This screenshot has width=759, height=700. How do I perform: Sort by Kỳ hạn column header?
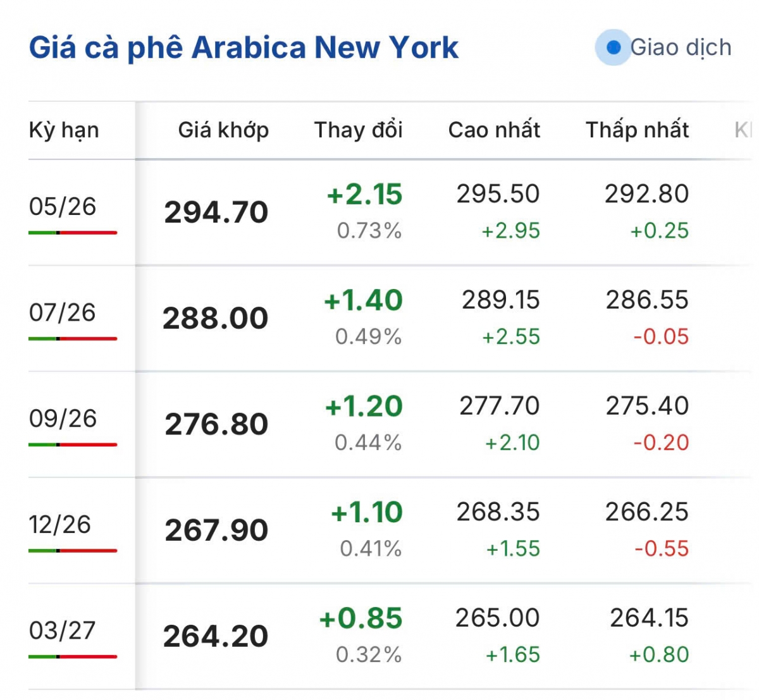click(64, 130)
